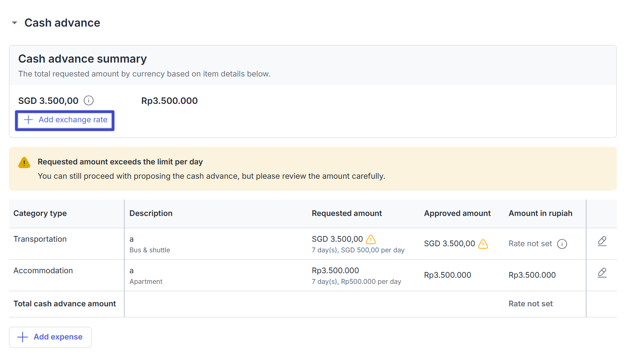Select the Accommodation category cell
Screen dimensions: 627x364
[43, 271]
